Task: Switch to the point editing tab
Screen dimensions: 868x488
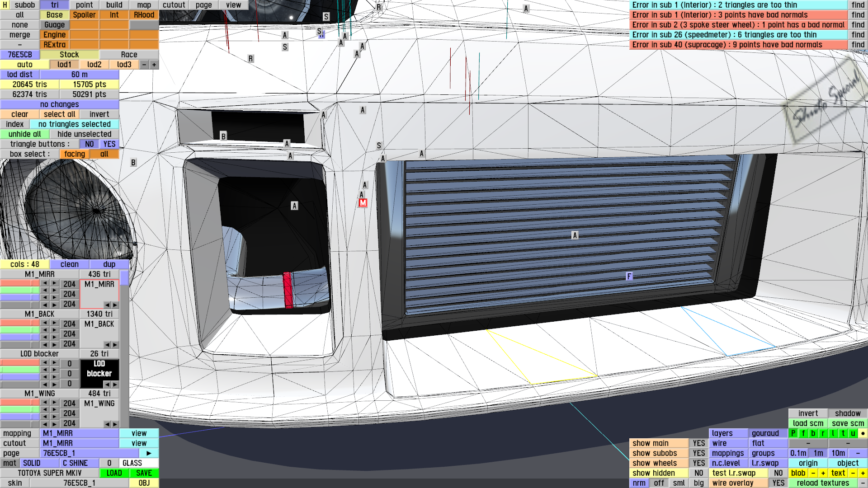Action: tap(84, 5)
